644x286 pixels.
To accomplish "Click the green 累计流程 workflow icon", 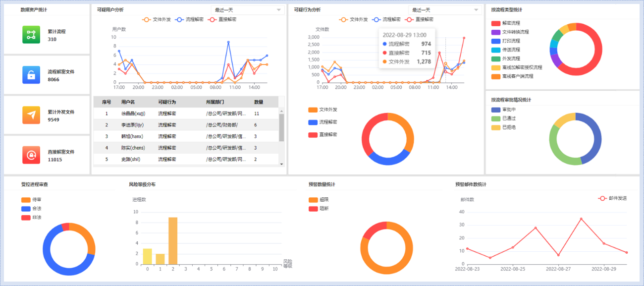I will pos(31,35).
